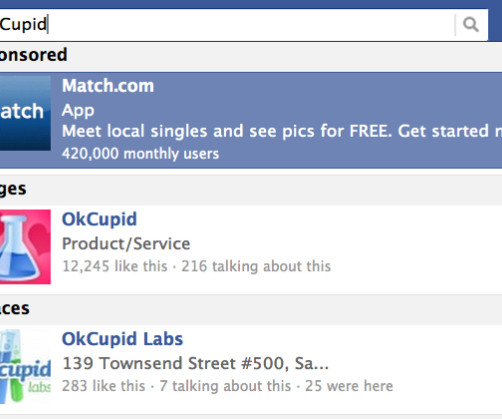This screenshot has height=419, width=502.
Task: Focus the search field containing Cupid
Action: [x=227, y=25]
